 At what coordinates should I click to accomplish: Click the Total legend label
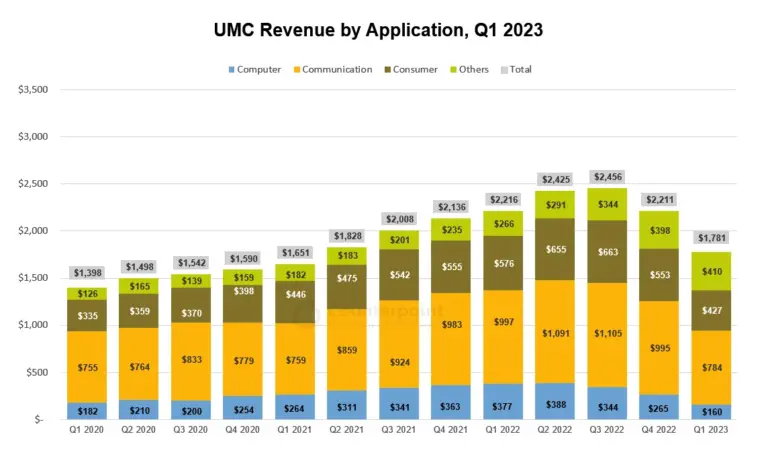point(520,70)
